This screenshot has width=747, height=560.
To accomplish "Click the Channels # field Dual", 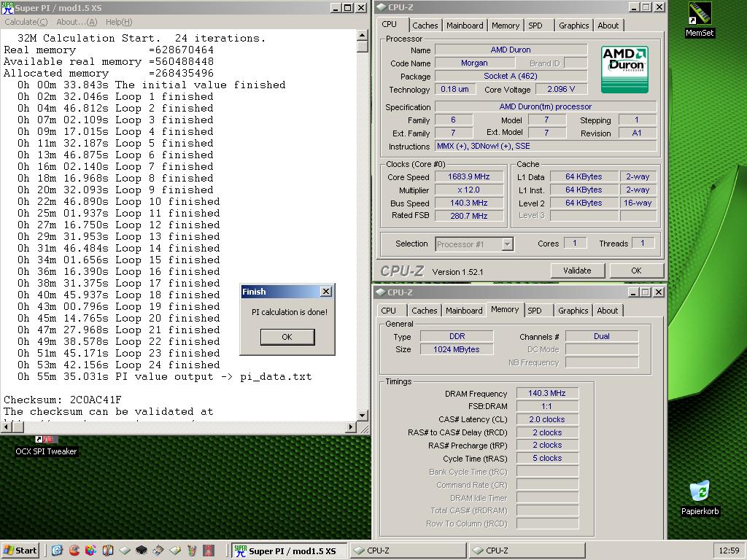I will (x=602, y=336).
